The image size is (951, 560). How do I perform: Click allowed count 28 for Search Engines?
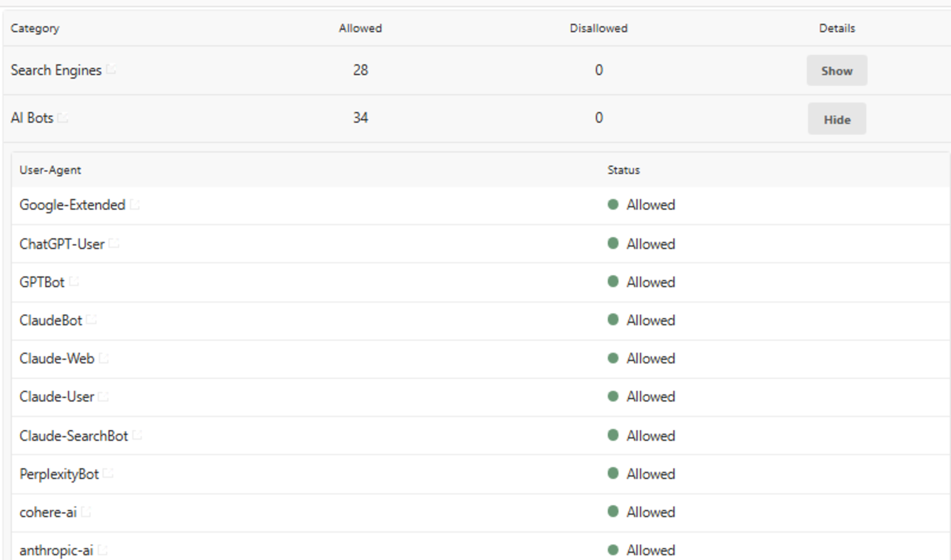(x=360, y=70)
